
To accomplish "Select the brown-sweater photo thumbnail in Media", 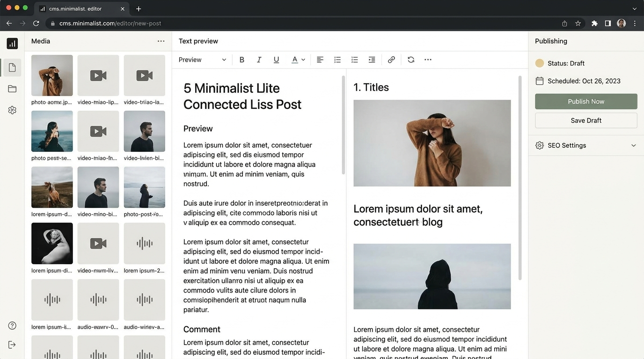I will click(52, 75).
